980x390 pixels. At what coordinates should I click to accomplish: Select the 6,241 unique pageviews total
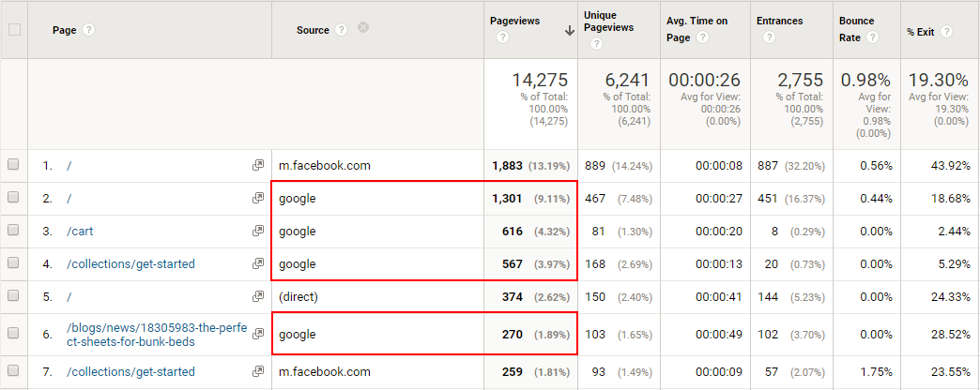point(627,80)
